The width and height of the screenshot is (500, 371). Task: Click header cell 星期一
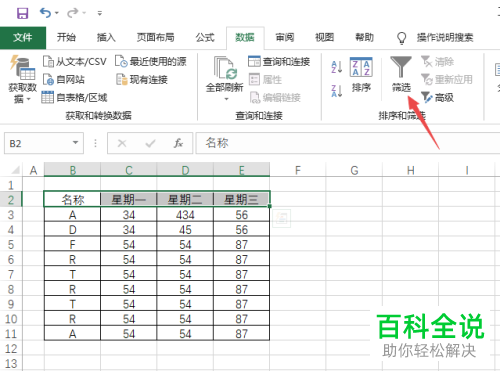point(129,200)
